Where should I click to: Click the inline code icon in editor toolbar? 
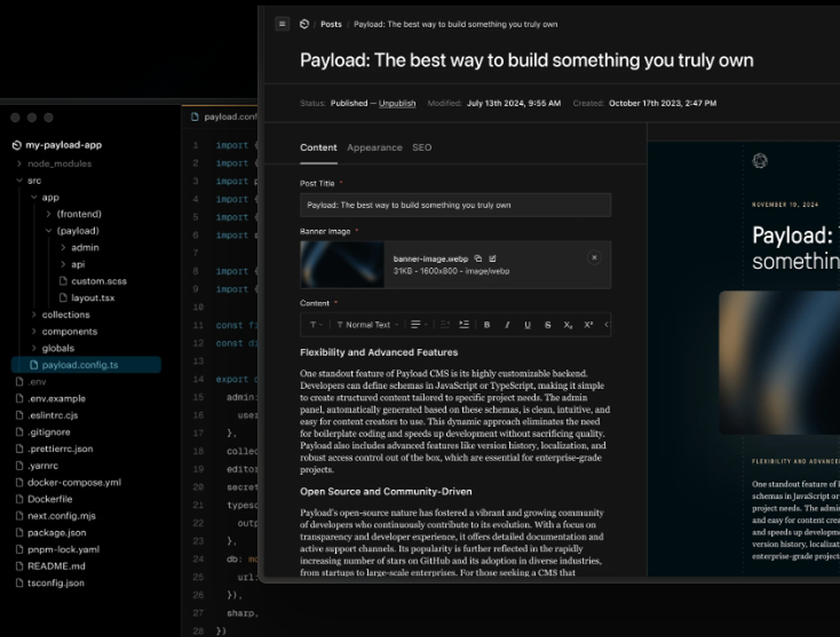pyautogui.click(x=606, y=324)
